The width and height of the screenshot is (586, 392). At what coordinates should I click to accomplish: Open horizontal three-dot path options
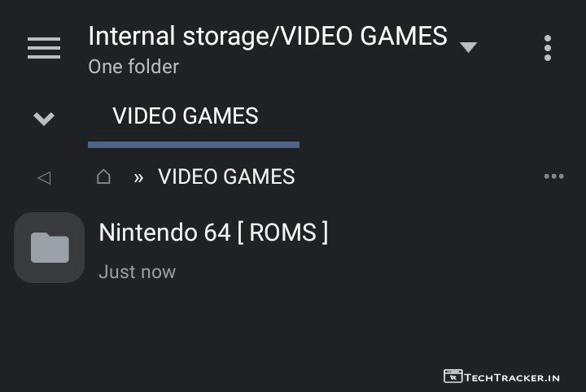point(553,176)
